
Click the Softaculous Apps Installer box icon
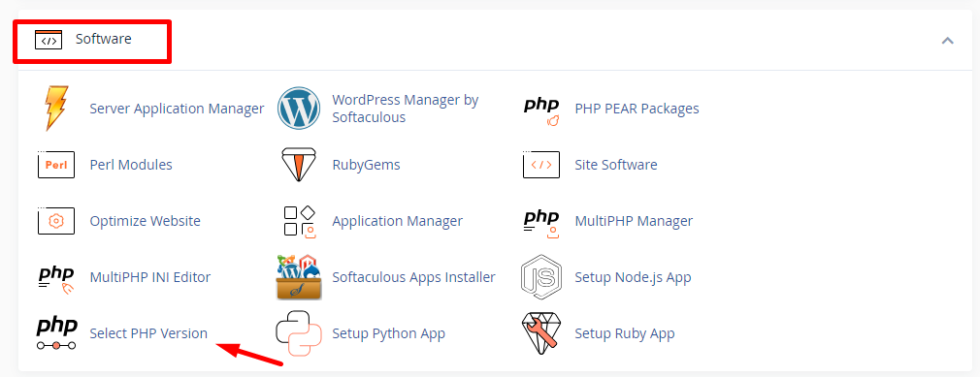299,277
